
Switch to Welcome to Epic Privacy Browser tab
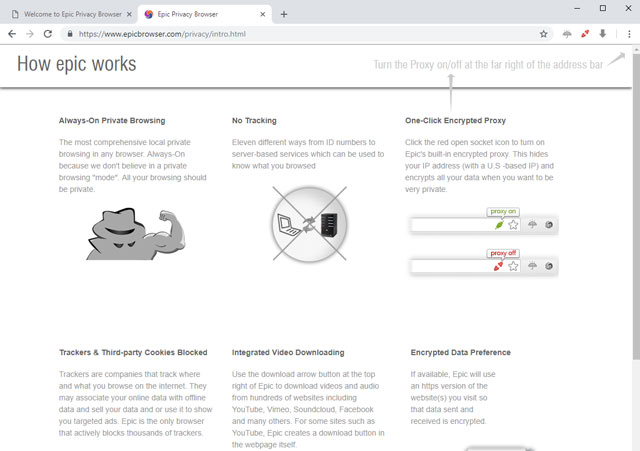click(72, 14)
